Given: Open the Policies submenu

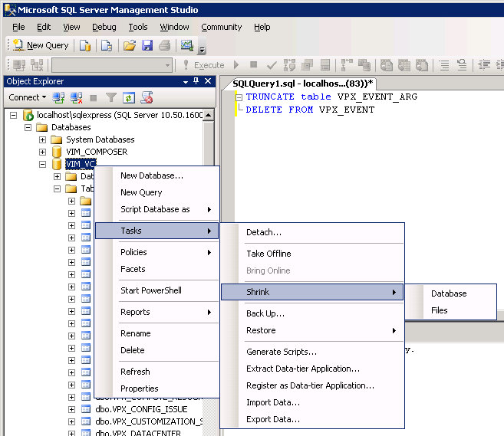Looking at the screenshot, I should tap(156, 252).
